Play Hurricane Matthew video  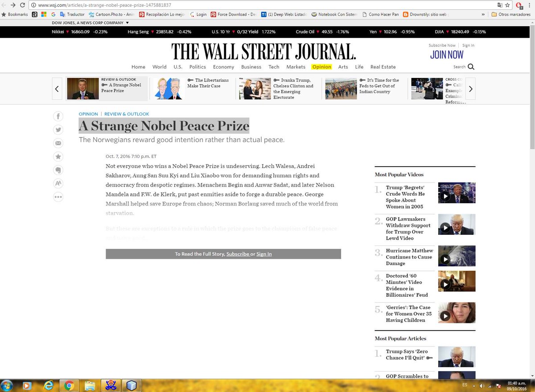[x=457, y=256]
